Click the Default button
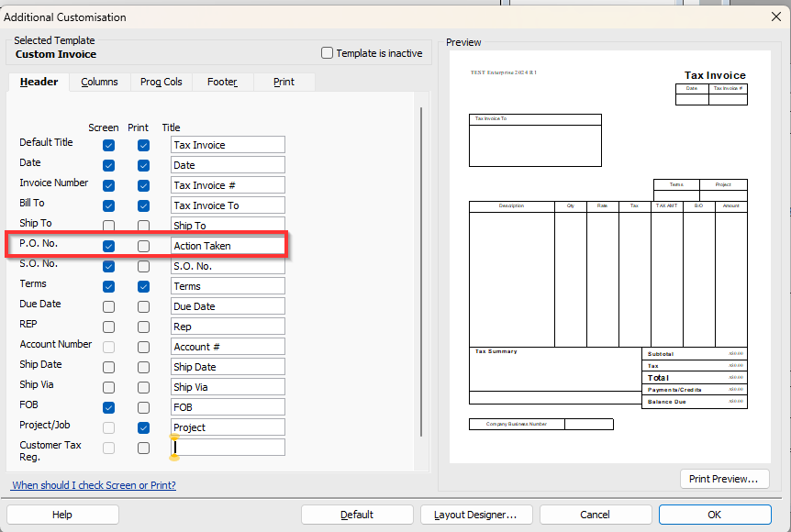This screenshot has height=532, width=791. point(357,515)
